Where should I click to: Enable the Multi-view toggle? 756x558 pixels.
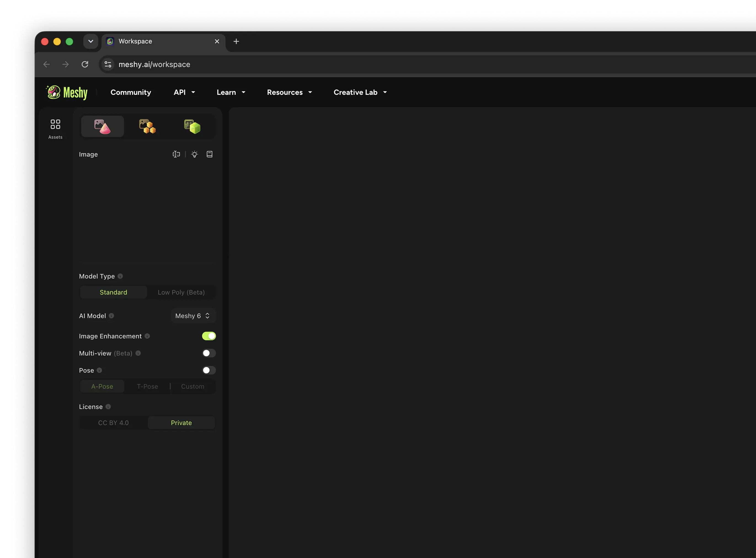pyautogui.click(x=209, y=353)
